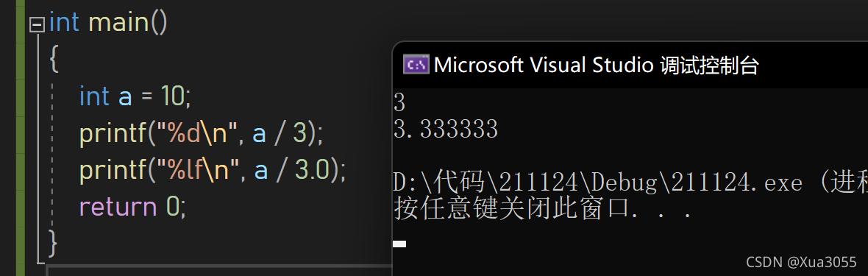
Task: Click the Microsoft Visual Studio console title
Action: click(596, 65)
